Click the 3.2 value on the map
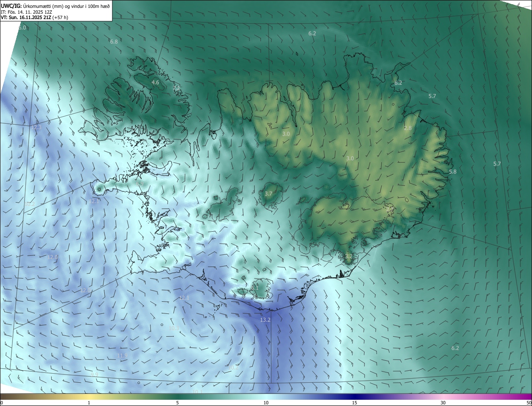This screenshot has height=406, width=532. click(349, 257)
